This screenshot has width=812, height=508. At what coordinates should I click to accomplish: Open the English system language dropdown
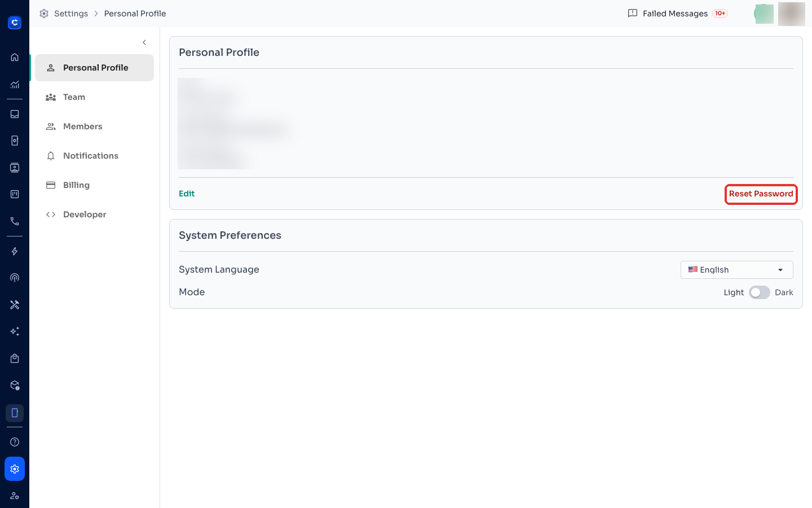pos(736,270)
